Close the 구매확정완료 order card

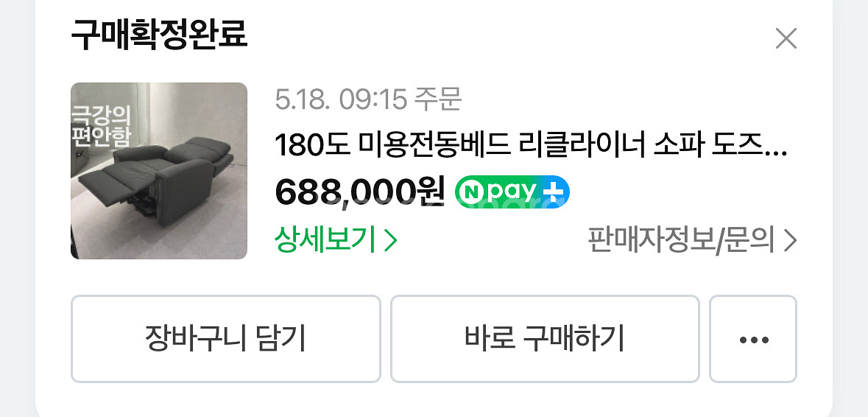(x=786, y=39)
